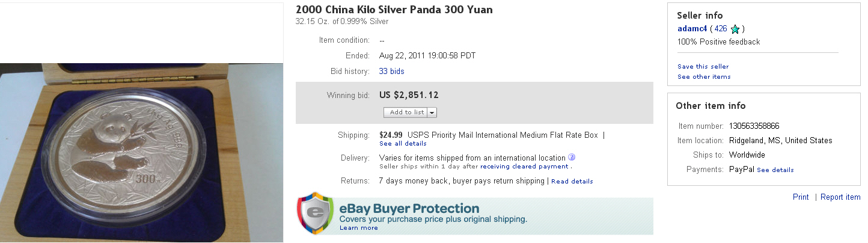This screenshot has width=868, height=243.
Task: Click the Report item link
Action: click(840, 197)
